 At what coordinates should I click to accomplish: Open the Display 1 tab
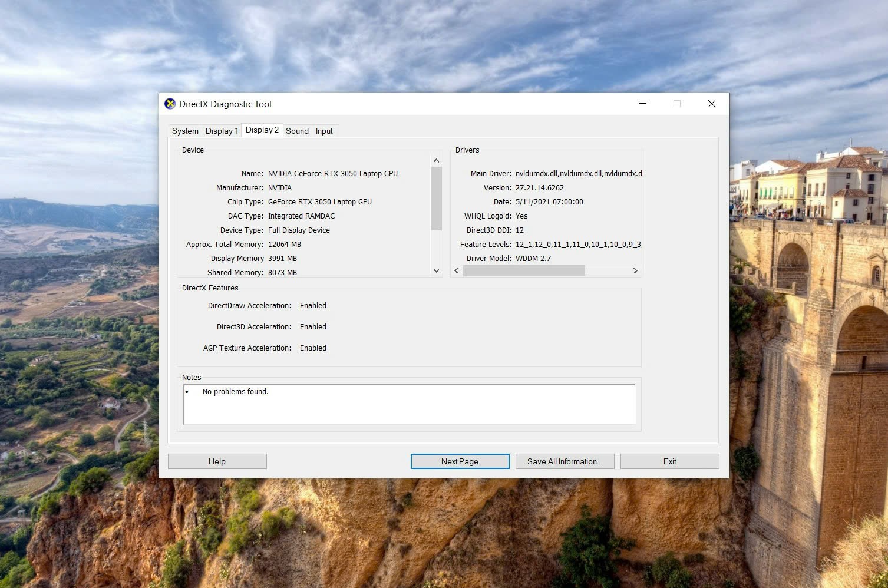pyautogui.click(x=222, y=131)
